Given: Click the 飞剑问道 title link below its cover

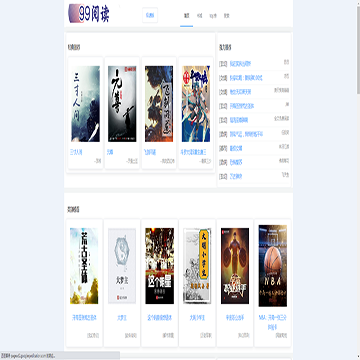Looking at the screenshot, I should (x=150, y=152).
